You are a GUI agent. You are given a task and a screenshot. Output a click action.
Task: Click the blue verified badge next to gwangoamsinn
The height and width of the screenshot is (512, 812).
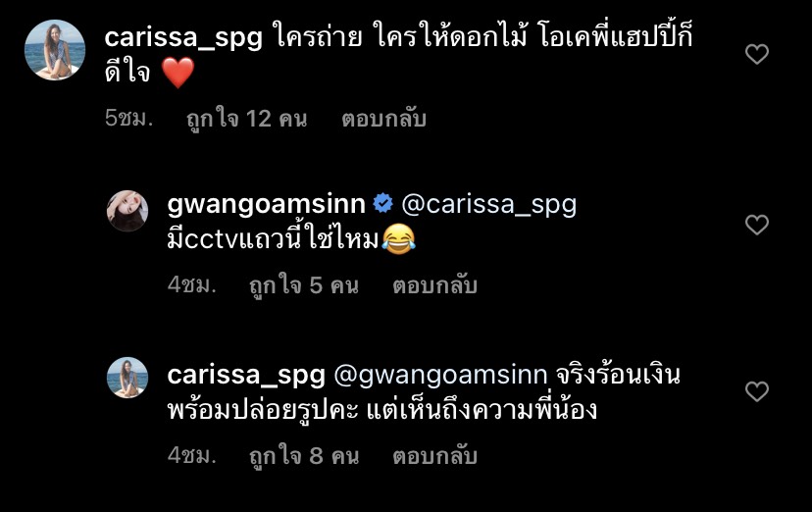click(382, 203)
